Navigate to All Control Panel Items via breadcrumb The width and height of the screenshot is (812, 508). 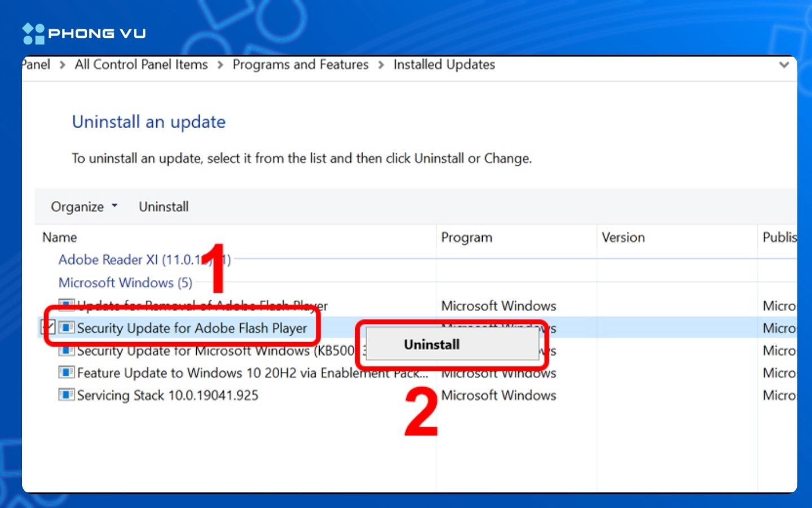click(x=140, y=65)
